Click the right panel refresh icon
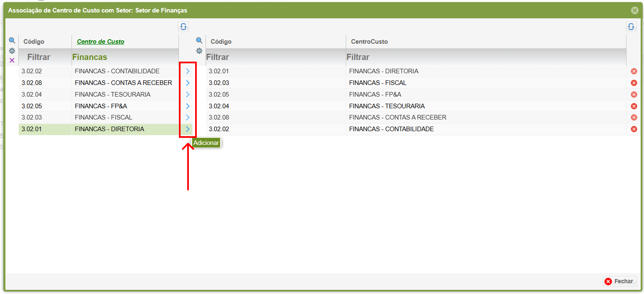 point(631,27)
